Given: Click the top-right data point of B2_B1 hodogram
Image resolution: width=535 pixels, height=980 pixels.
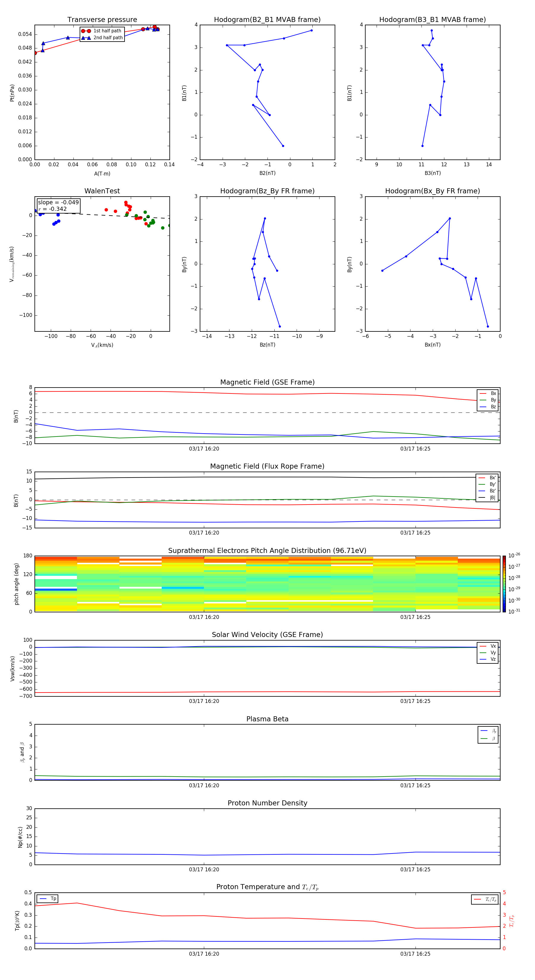Looking at the screenshot, I should tap(311, 30).
